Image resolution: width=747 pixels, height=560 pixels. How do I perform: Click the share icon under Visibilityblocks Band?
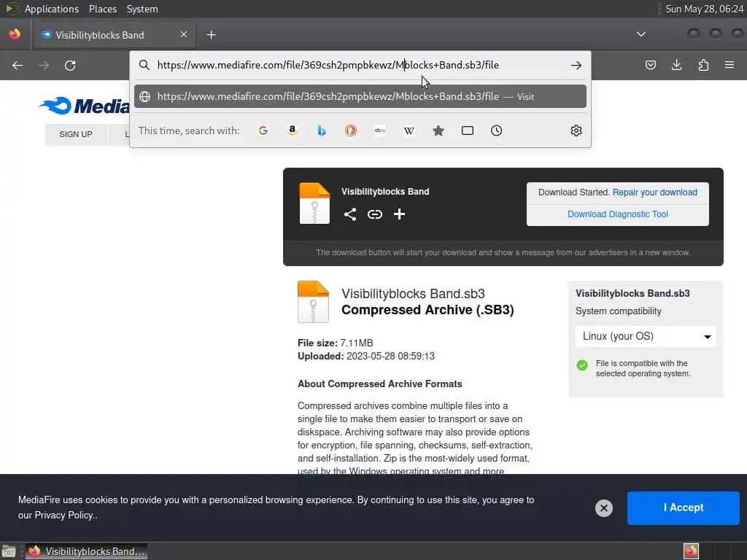350,214
